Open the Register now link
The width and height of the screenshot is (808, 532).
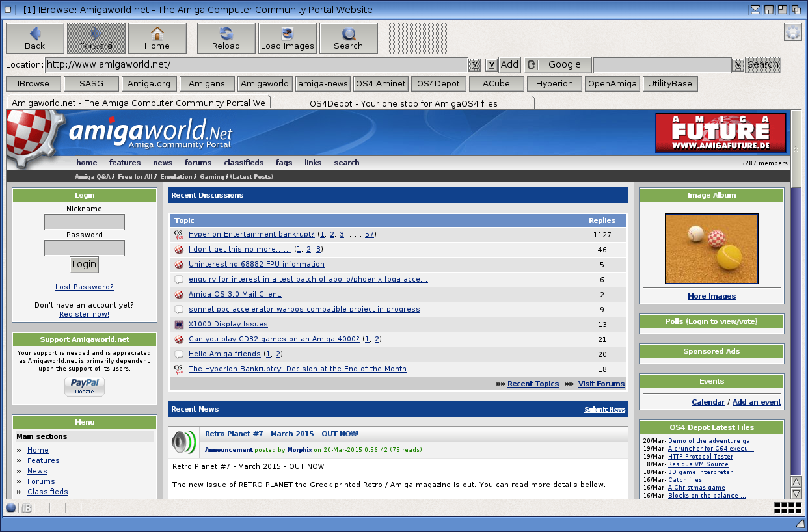coord(85,314)
